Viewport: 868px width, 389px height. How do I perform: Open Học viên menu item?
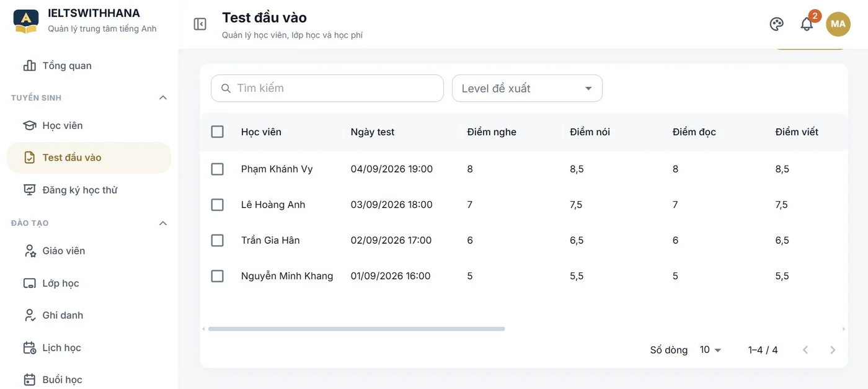click(x=89, y=125)
